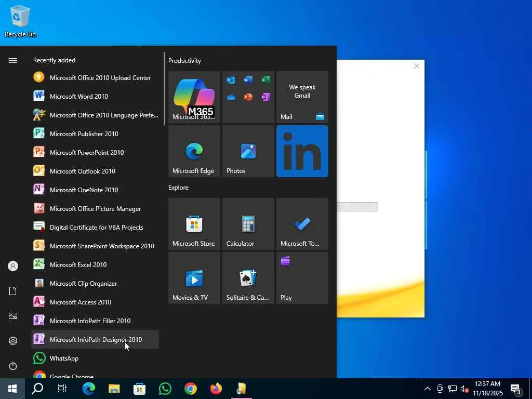Open the Mail tile
The image size is (532, 399).
[302, 97]
